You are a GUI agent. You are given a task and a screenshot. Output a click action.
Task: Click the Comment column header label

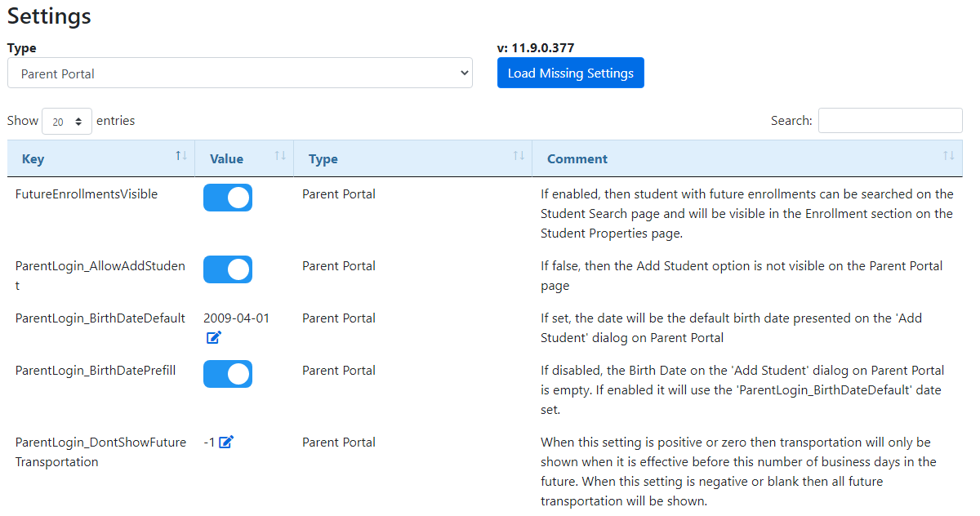(x=577, y=159)
